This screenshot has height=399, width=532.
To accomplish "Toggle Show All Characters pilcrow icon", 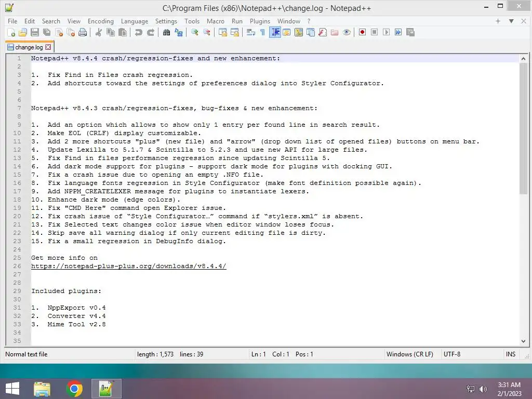I will pyautogui.click(x=262, y=32).
